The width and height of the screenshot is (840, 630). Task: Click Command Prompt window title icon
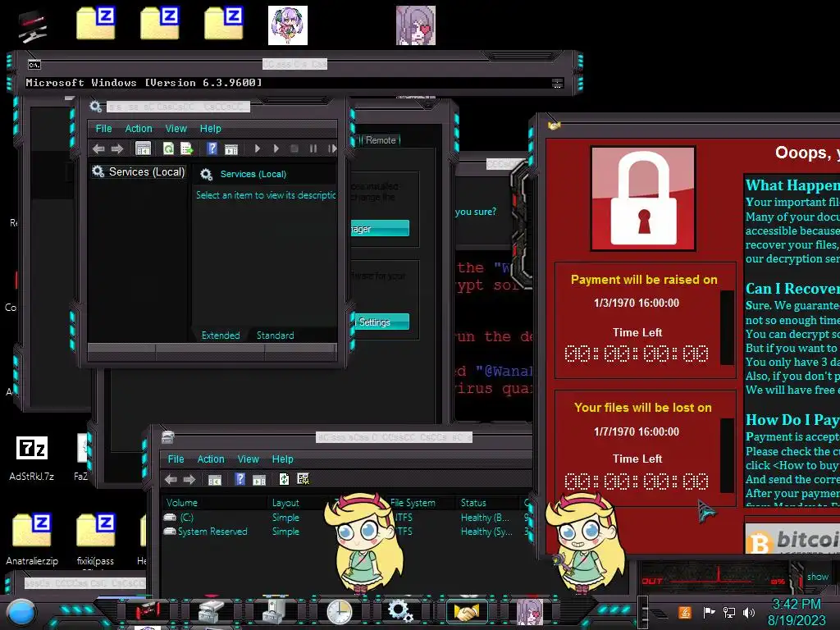(34, 65)
